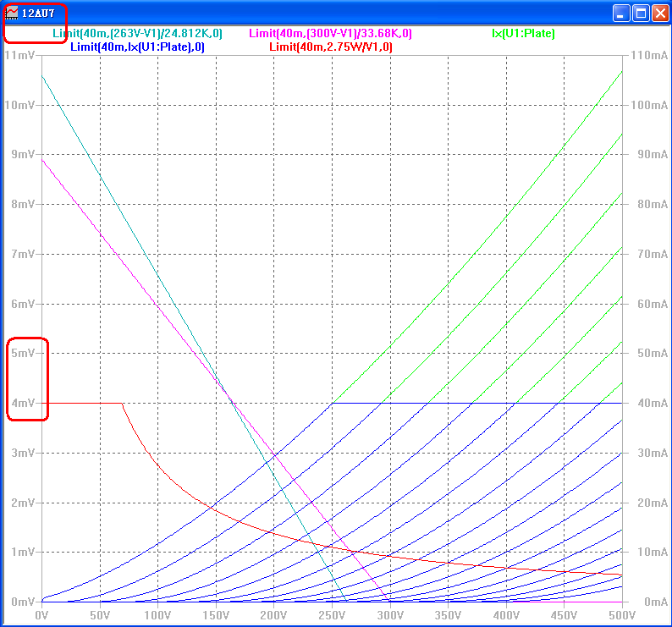Image resolution: width=672 pixels, height=627 pixels.
Task: Click the 10mA right axis label
Action: (x=653, y=552)
